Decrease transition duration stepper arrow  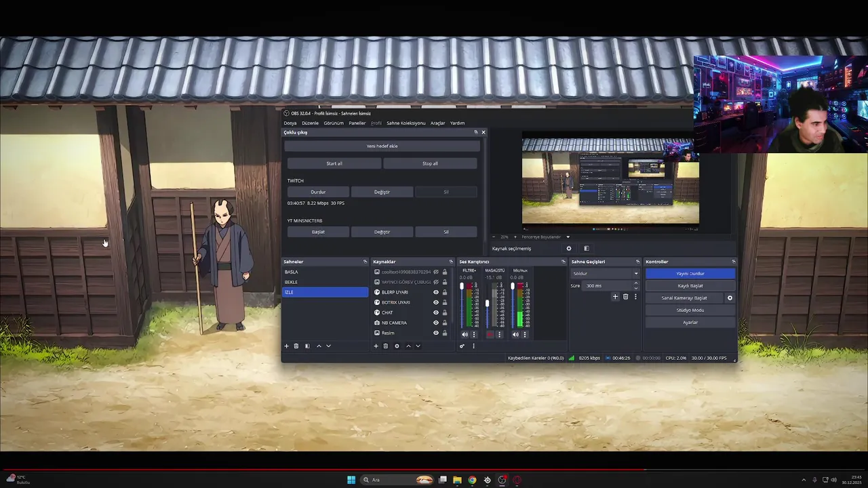636,288
